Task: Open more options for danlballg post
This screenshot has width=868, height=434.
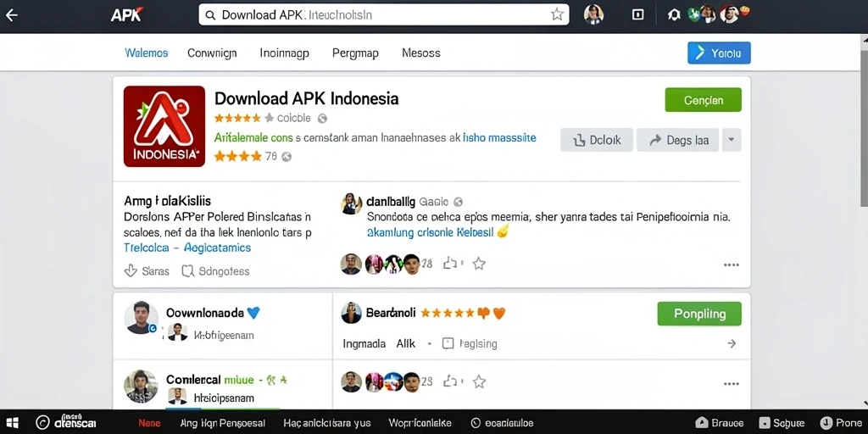Action: tap(732, 265)
